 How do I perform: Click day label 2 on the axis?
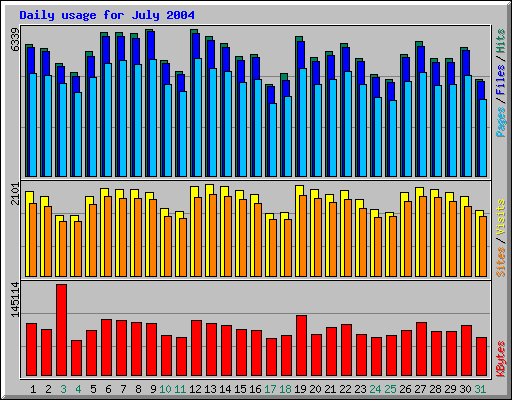click(48, 389)
